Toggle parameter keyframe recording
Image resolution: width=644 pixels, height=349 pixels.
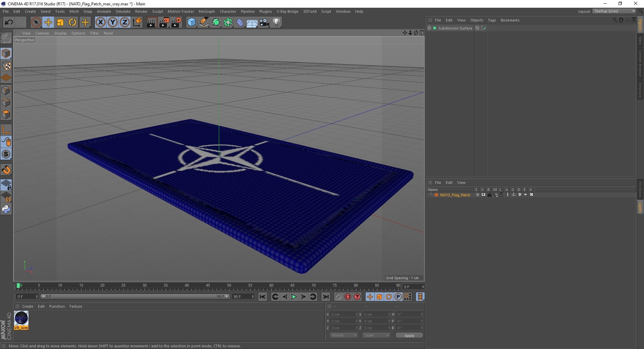click(398, 297)
